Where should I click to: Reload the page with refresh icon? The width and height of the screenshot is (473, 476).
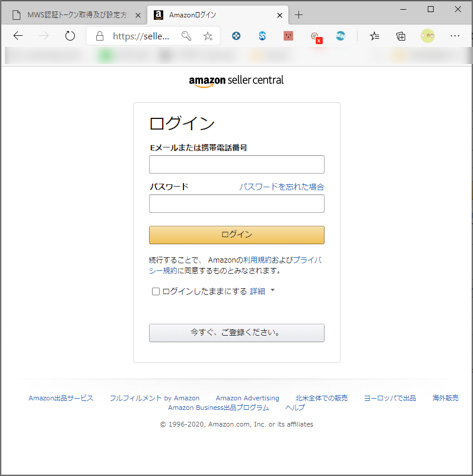70,36
